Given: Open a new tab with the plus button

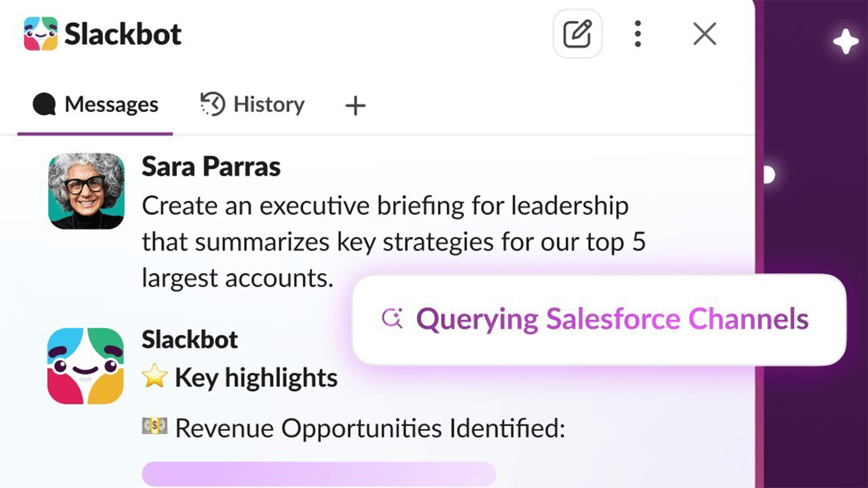Looking at the screenshot, I should [355, 105].
